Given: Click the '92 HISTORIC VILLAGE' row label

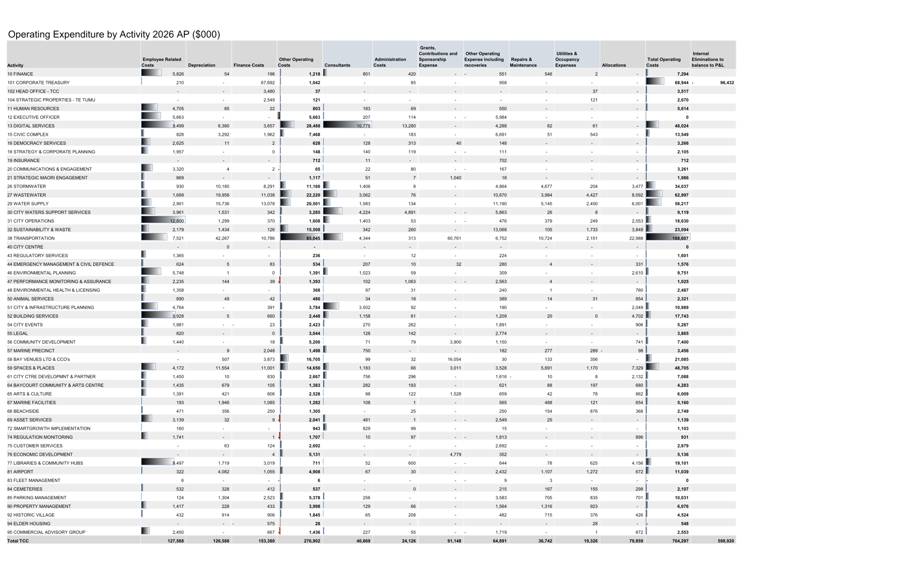Looking at the screenshot, I should tap(31, 515).
